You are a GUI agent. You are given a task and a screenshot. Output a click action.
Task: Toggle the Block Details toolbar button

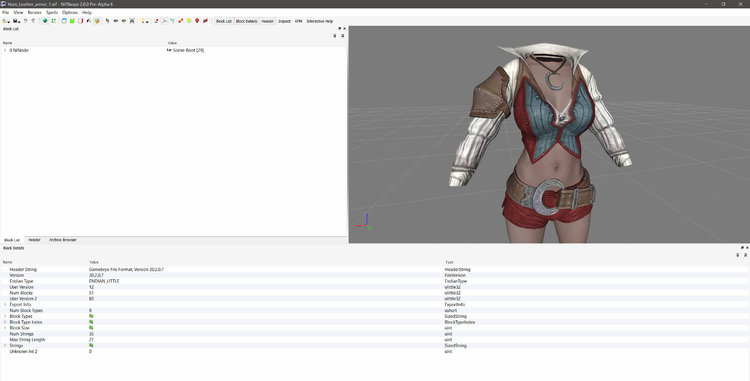point(246,21)
